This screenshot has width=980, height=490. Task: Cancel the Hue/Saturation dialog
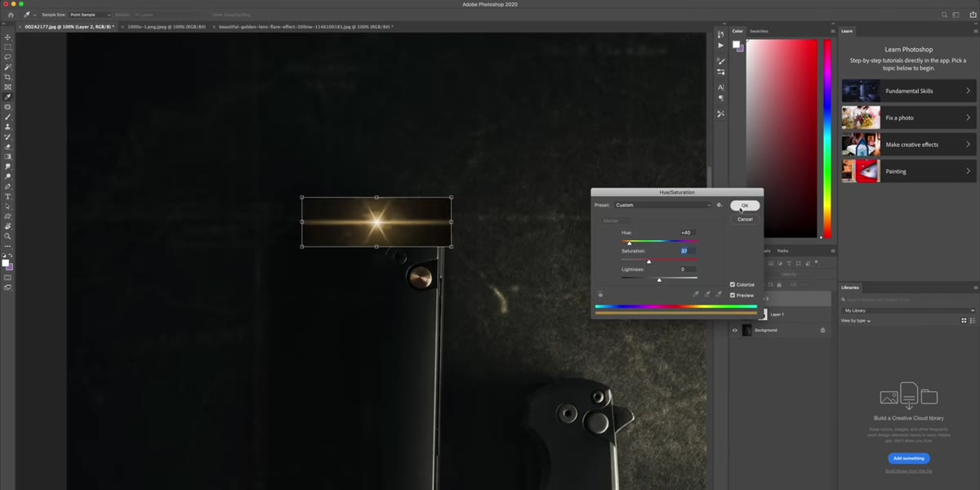pyautogui.click(x=745, y=219)
